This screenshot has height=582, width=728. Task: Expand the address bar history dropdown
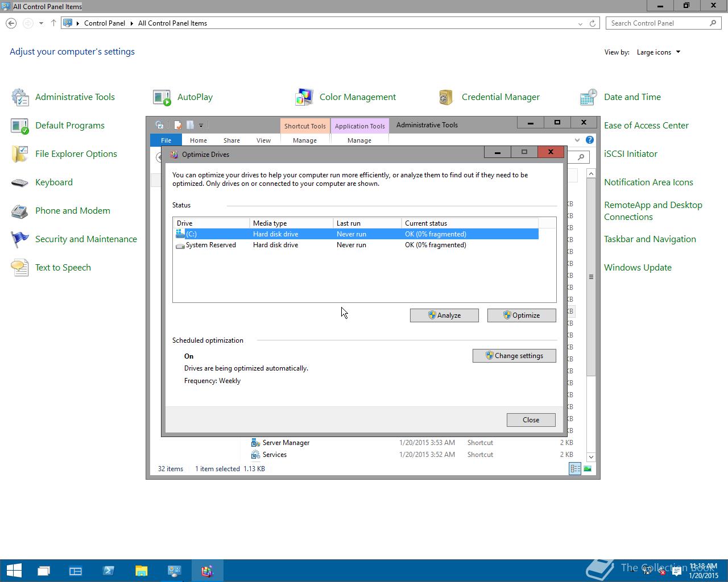(580, 23)
